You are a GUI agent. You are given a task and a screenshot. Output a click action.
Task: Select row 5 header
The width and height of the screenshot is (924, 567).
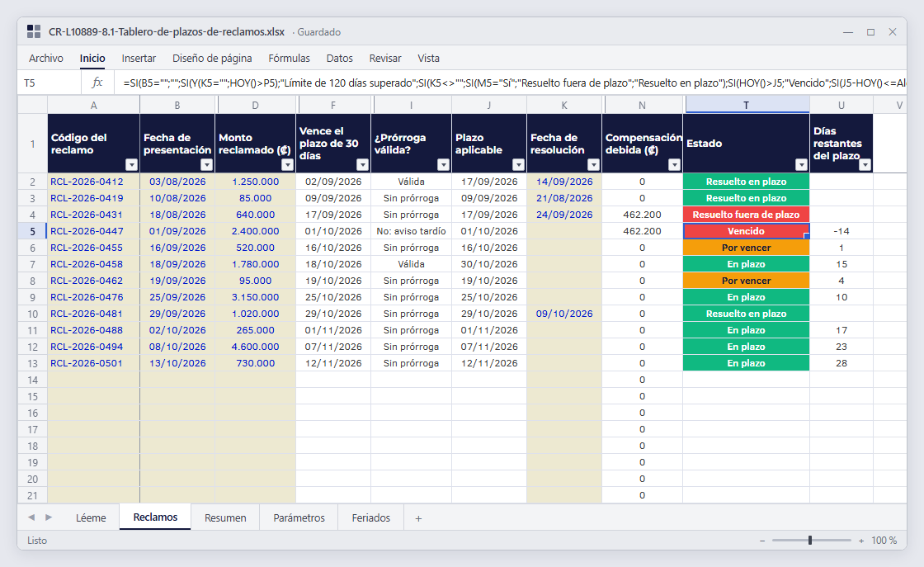[x=32, y=231]
